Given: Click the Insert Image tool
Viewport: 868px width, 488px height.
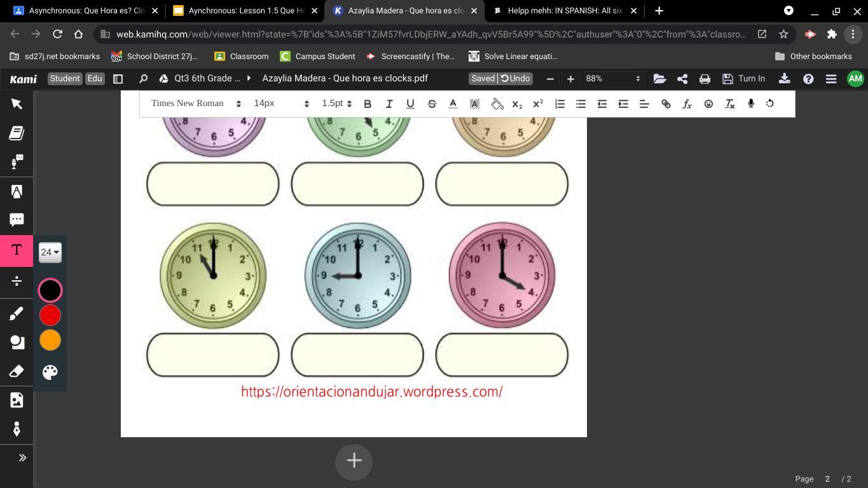Looking at the screenshot, I should [17, 400].
